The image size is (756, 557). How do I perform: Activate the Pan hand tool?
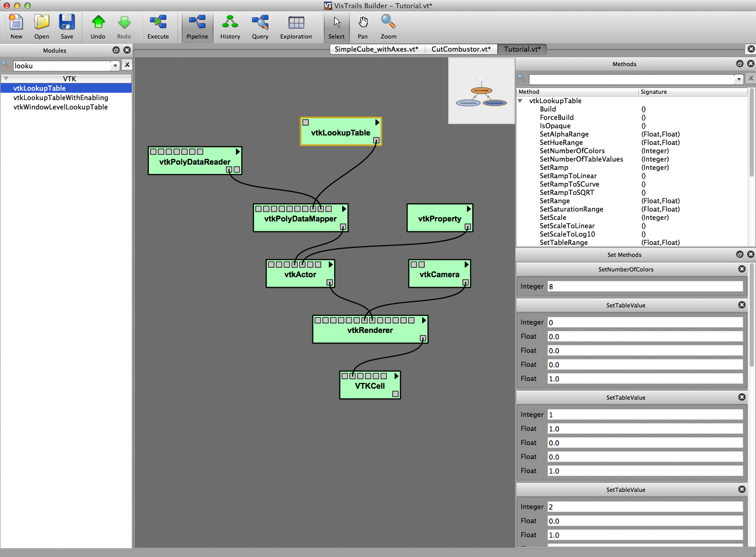[x=363, y=23]
